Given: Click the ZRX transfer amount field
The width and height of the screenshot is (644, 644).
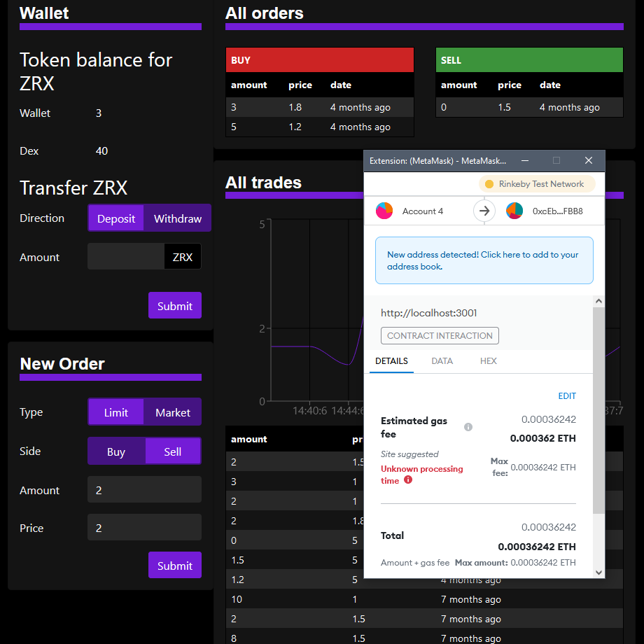Looking at the screenshot, I should pyautogui.click(x=126, y=257).
